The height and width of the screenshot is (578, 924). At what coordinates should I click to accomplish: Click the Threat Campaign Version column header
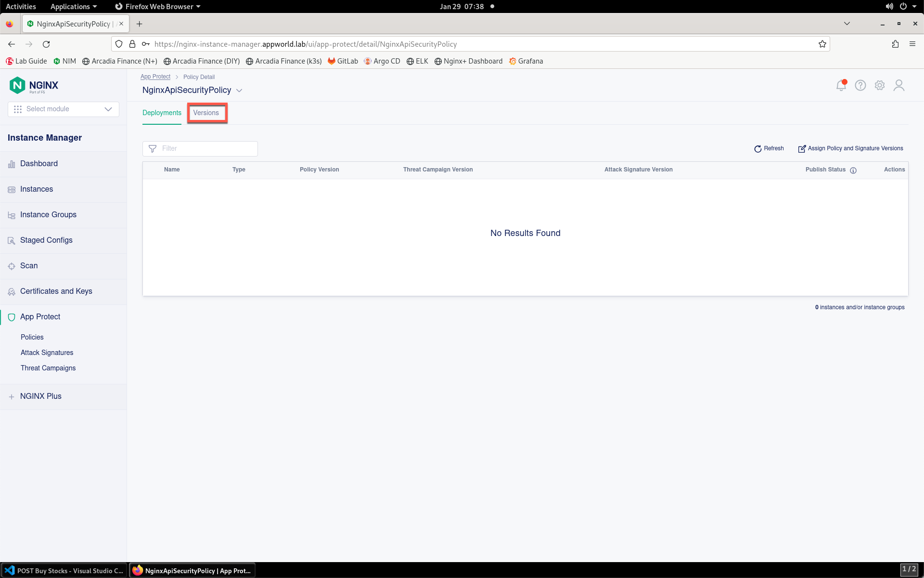click(438, 170)
